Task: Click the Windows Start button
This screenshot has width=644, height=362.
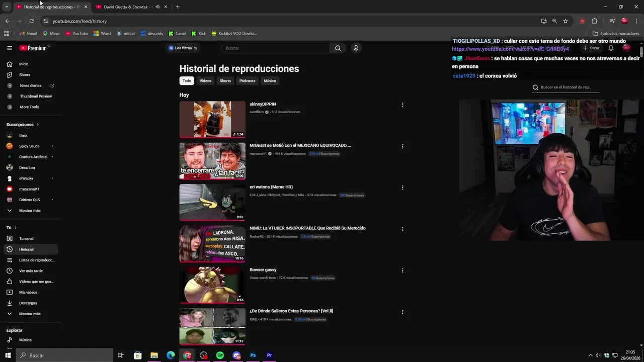Action: click(8, 355)
